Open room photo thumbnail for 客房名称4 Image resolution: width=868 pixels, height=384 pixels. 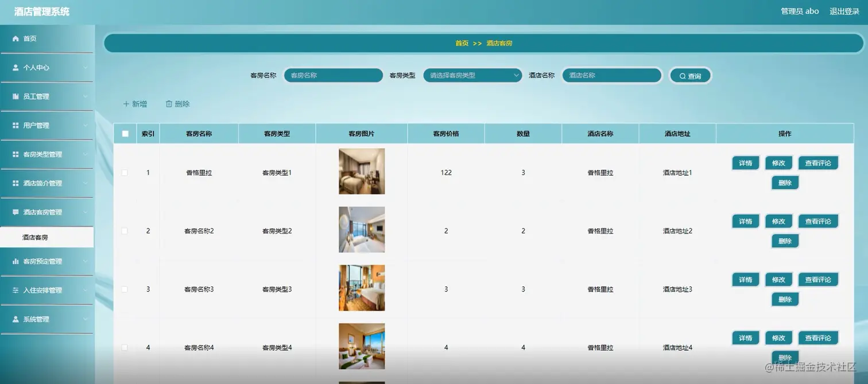(362, 346)
